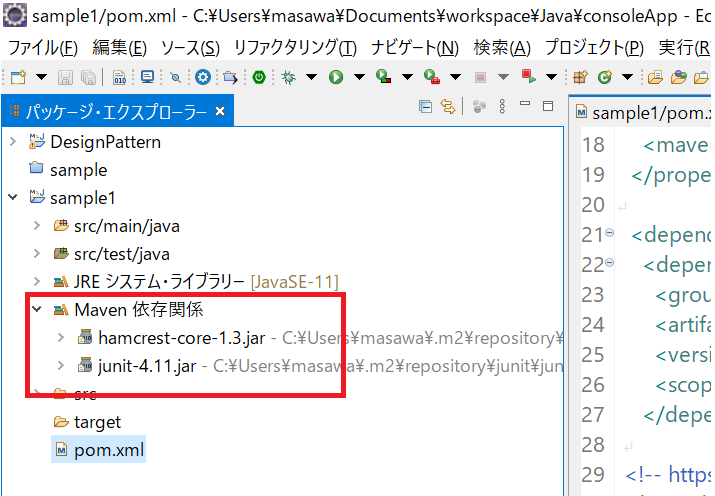715x496 pixels.
Task: Select the sample project
Action: (x=78, y=170)
